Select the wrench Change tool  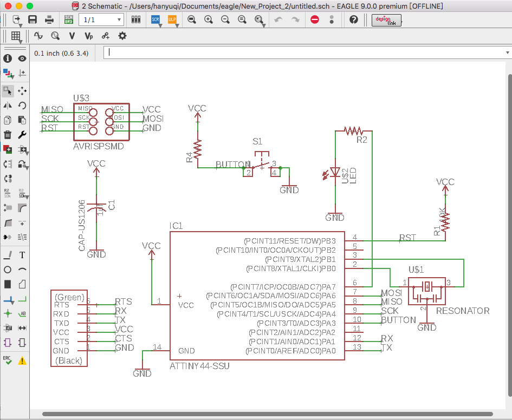22,135
